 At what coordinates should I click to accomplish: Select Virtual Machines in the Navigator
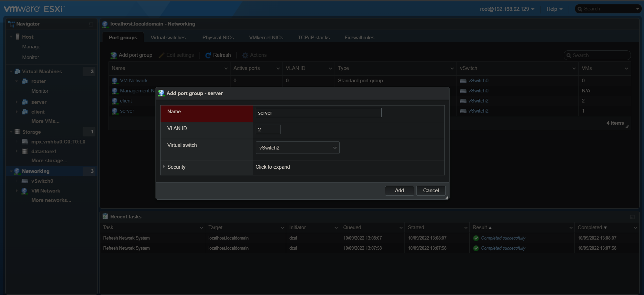coord(42,72)
